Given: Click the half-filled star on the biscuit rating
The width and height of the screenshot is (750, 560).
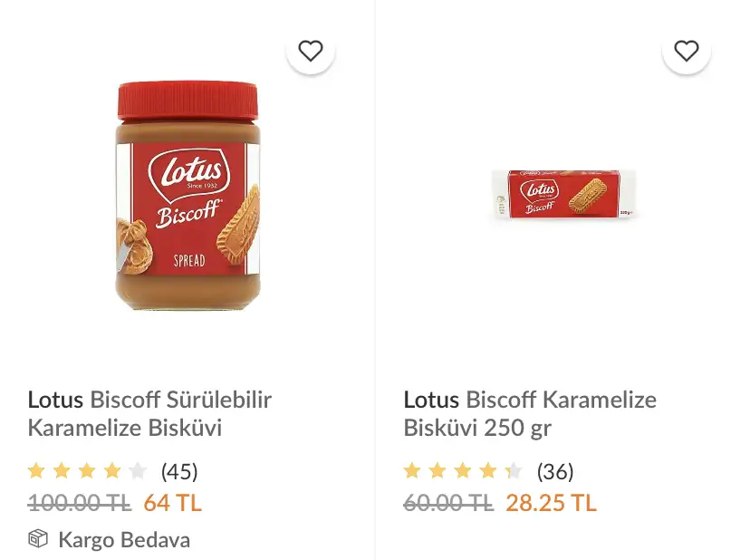Looking at the screenshot, I should [514, 470].
